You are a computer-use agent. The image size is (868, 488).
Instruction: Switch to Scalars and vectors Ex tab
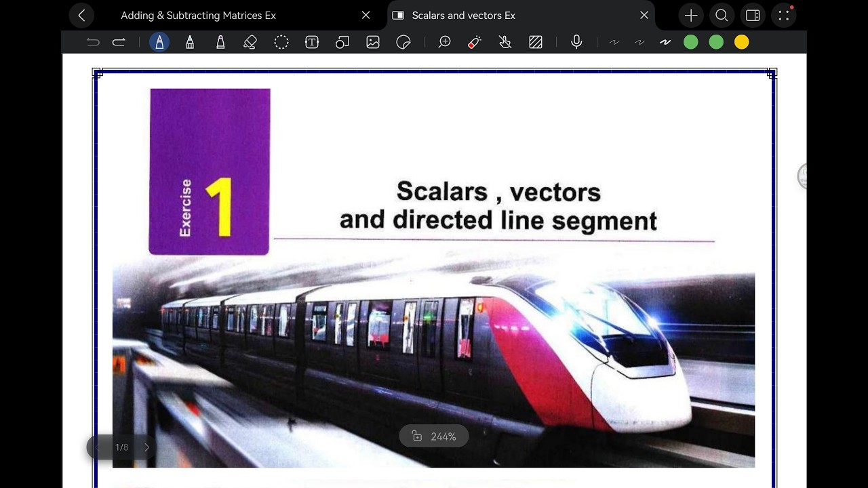point(464,15)
